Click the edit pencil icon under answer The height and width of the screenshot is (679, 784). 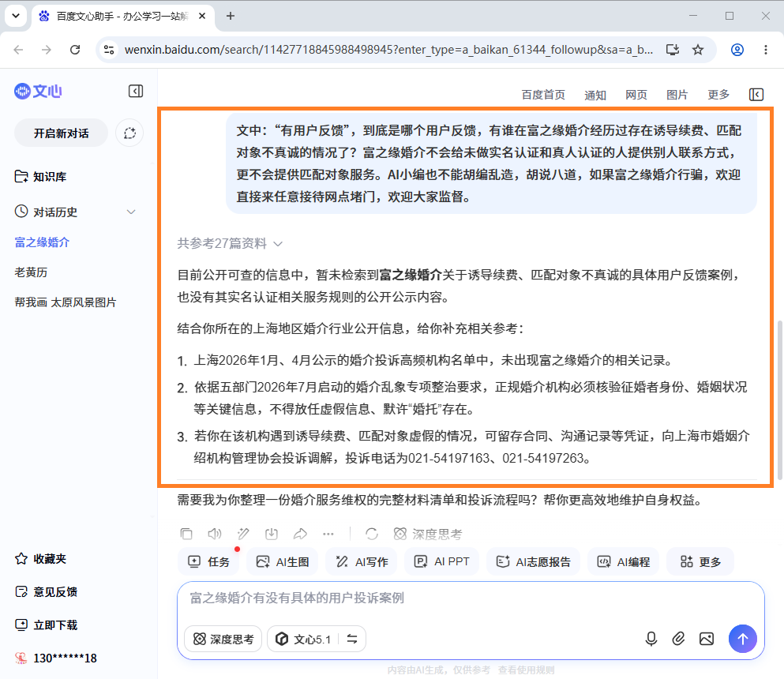[243, 534]
